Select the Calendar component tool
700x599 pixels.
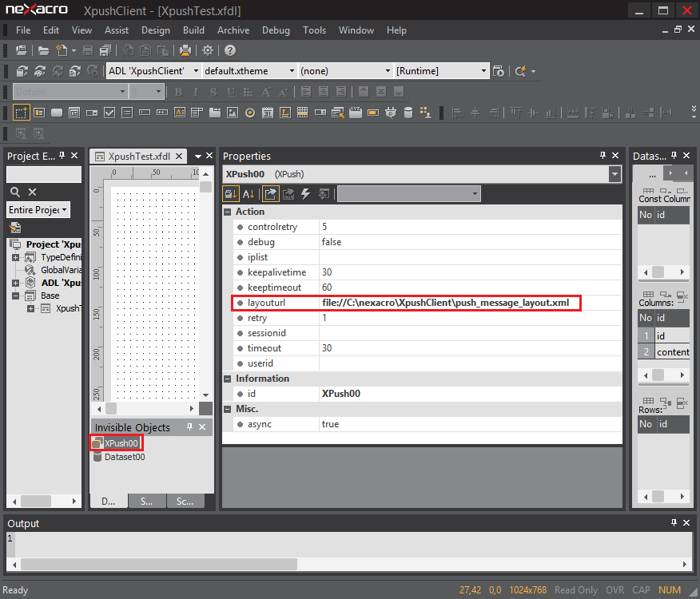[x=268, y=113]
